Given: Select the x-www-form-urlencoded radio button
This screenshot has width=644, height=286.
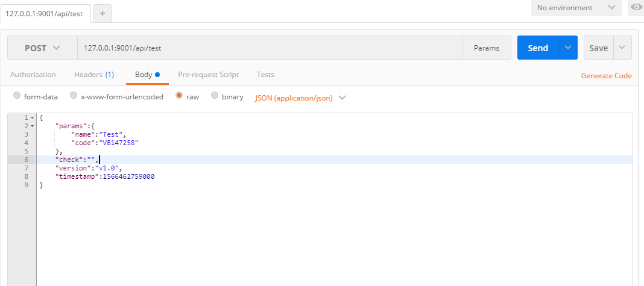Looking at the screenshot, I should pos(74,96).
